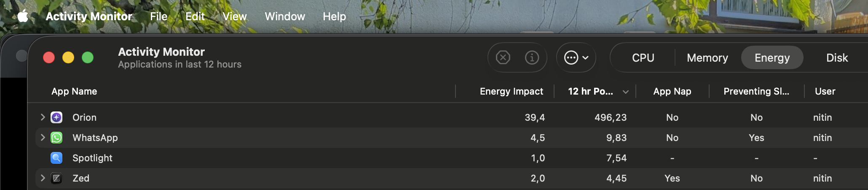868x190 pixels.
Task: Click the Zed app icon
Action: (56, 178)
